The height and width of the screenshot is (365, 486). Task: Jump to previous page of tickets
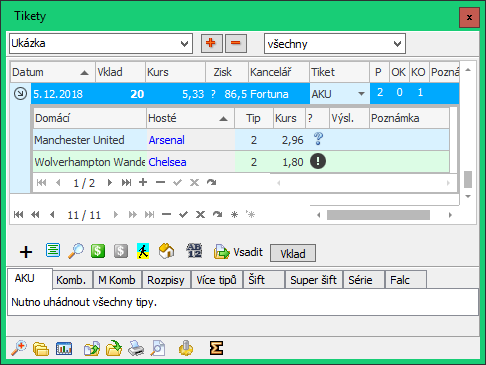click(x=35, y=215)
